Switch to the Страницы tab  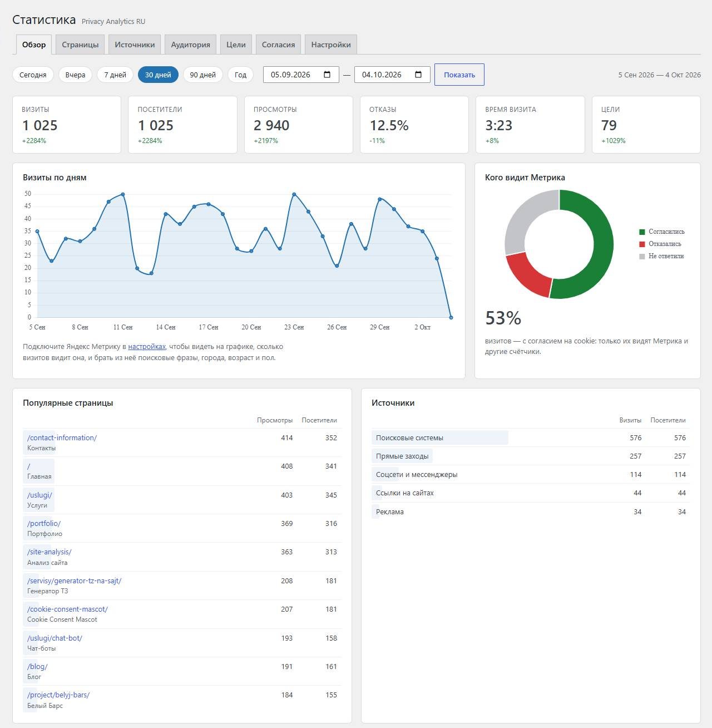[80, 45]
